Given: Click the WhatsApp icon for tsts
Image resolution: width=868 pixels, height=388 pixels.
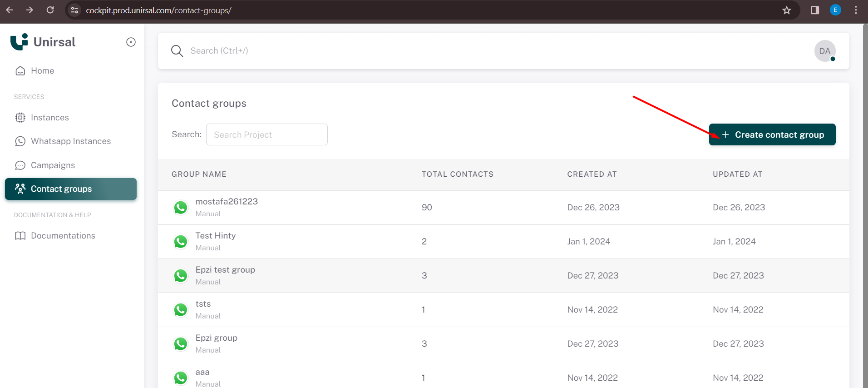Looking at the screenshot, I should (x=181, y=310).
